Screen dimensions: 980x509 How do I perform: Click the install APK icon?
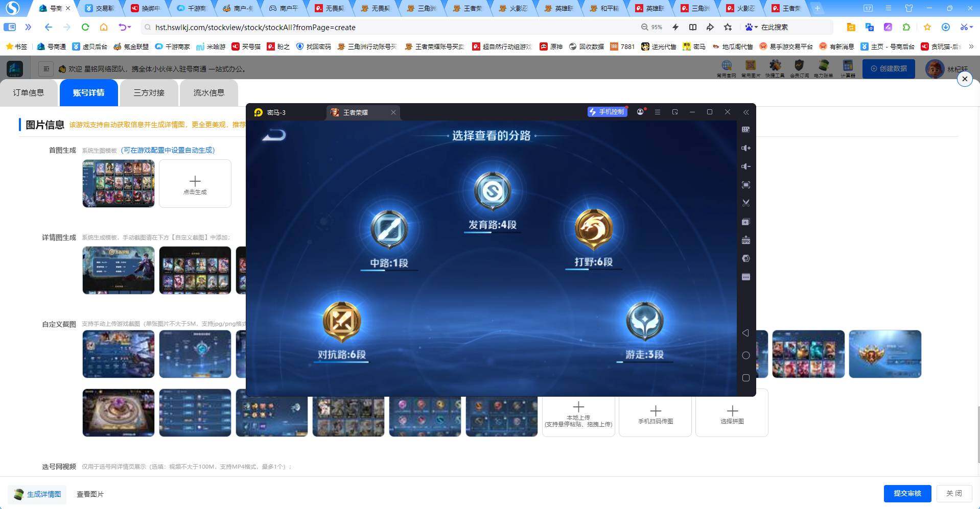(746, 240)
